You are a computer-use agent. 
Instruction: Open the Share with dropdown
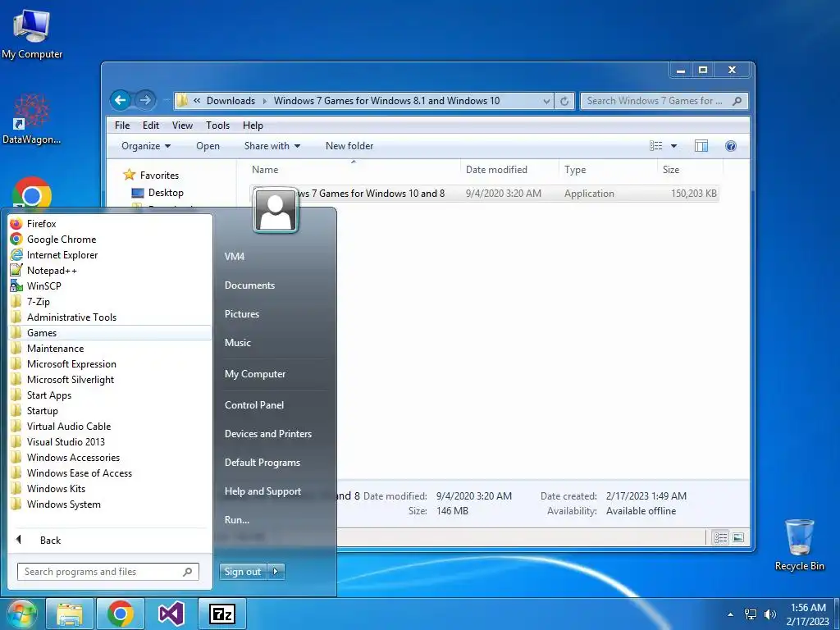point(272,146)
